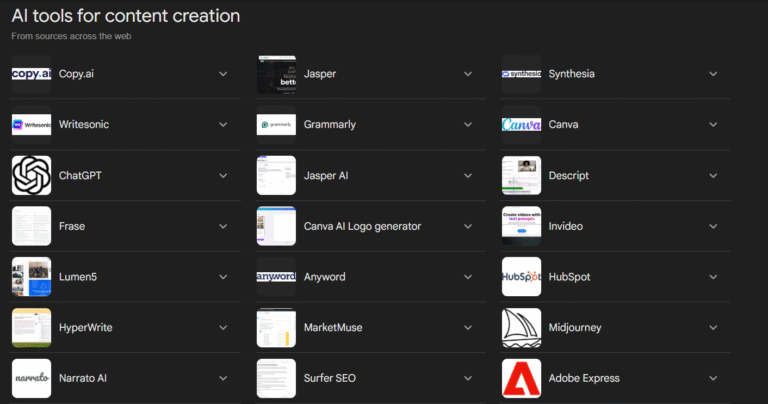768x404 pixels.
Task: Expand the Anyword entry chevron
Action: click(x=468, y=277)
